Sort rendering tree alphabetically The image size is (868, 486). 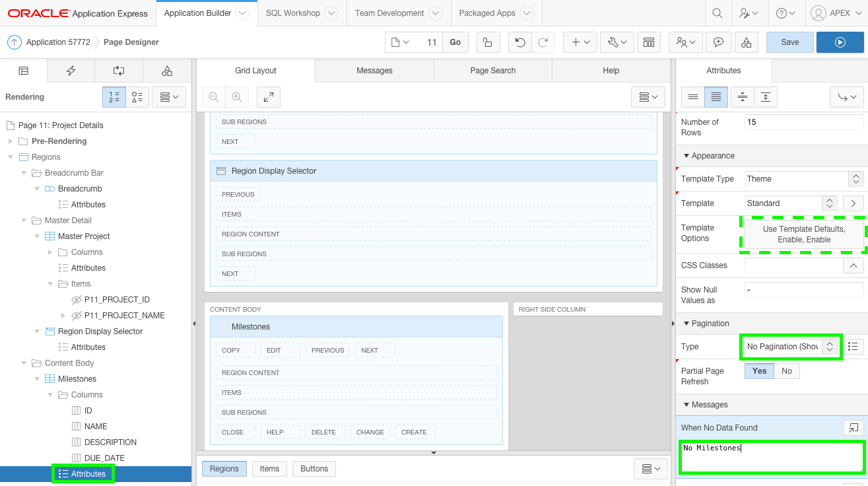coord(137,96)
